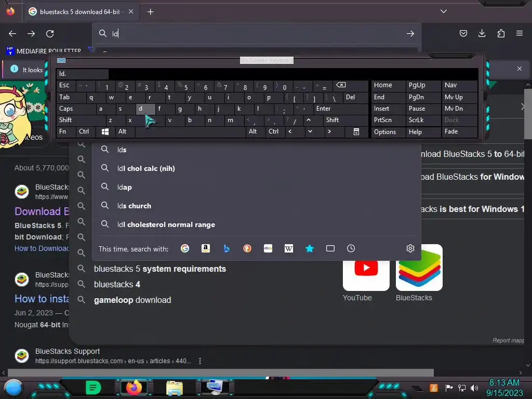Select the 'ld.' text prediction
The width and height of the screenshot is (532, 399).
pos(83,74)
